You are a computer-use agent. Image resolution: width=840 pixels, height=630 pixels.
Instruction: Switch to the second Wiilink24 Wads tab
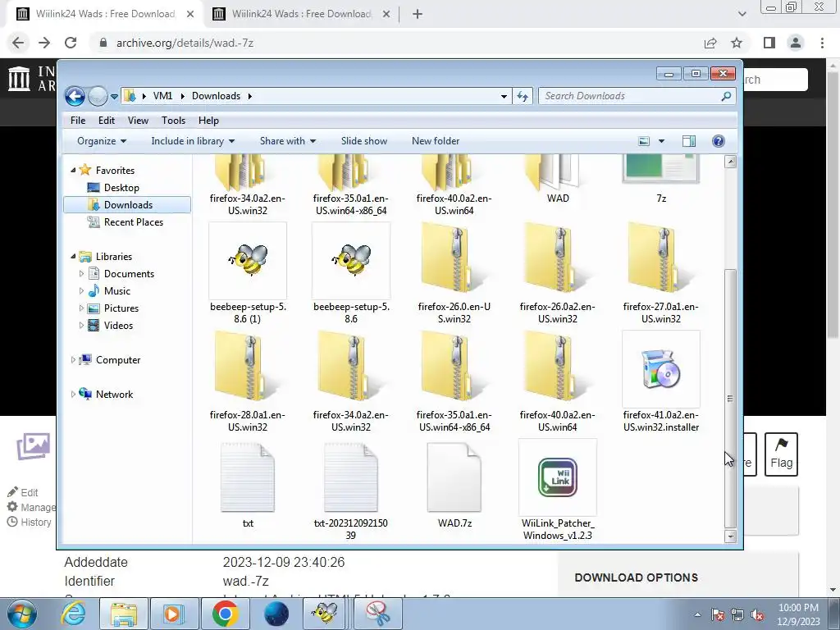[301, 14]
